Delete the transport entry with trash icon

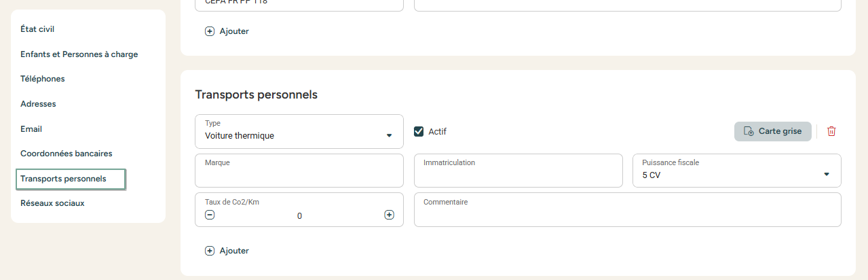point(831,131)
